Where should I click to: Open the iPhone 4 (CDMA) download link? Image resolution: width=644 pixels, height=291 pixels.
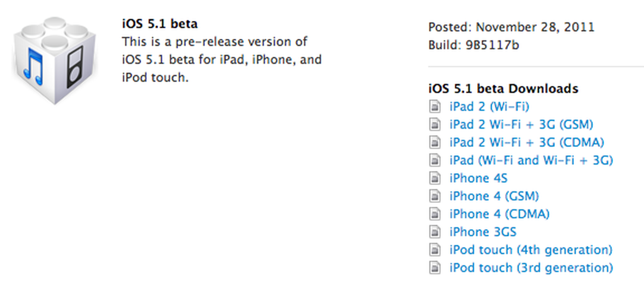coord(499,214)
